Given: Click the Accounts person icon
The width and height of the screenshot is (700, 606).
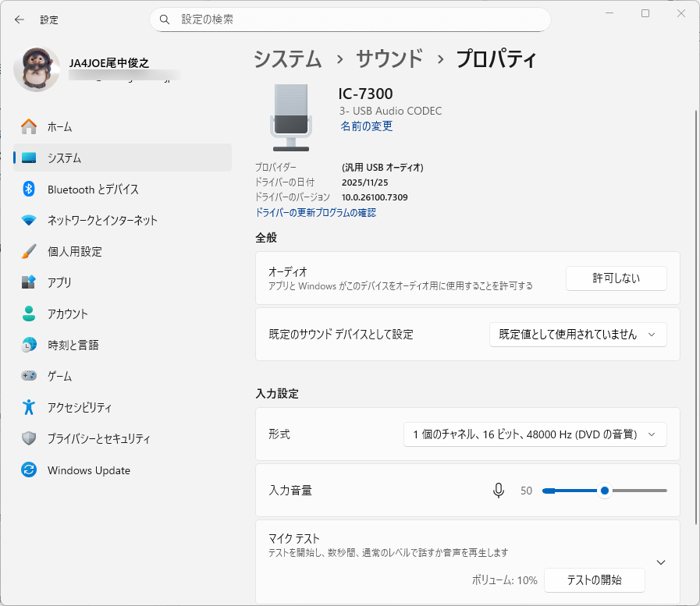Looking at the screenshot, I should tap(29, 314).
